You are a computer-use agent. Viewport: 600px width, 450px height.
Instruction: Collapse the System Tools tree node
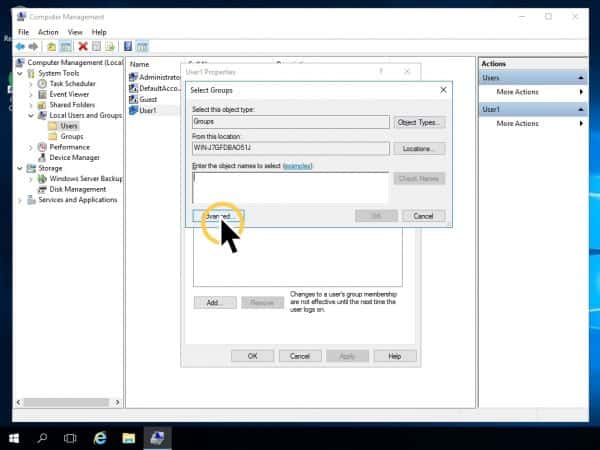(x=19, y=73)
